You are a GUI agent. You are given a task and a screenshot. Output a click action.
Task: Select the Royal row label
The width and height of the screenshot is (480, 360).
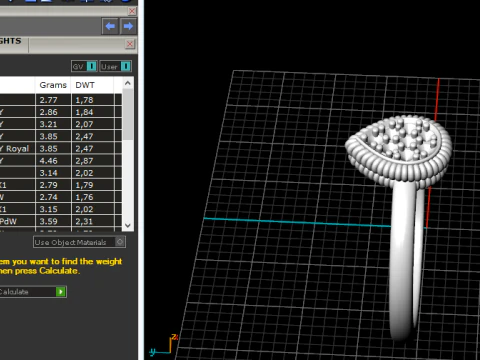(x=17, y=148)
